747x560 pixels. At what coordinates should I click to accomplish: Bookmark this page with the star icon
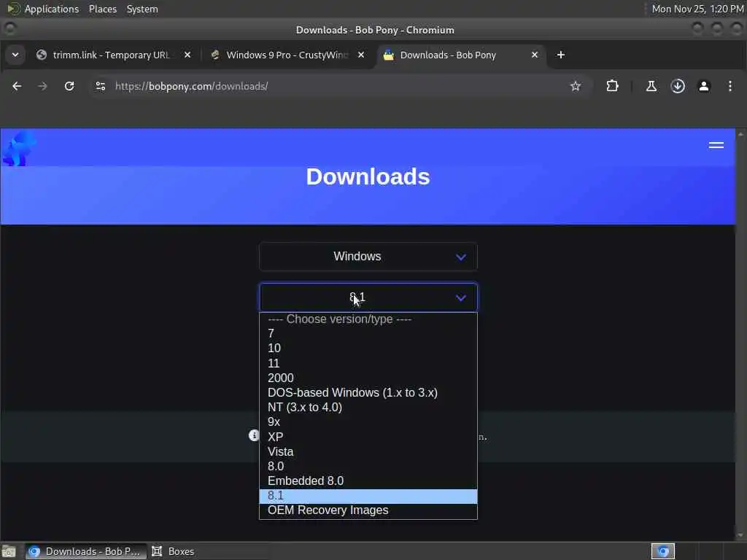pyautogui.click(x=576, y=86)
